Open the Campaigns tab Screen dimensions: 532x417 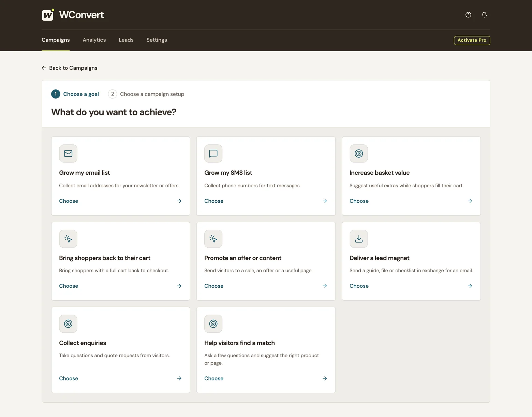click(x=56, y=40)
